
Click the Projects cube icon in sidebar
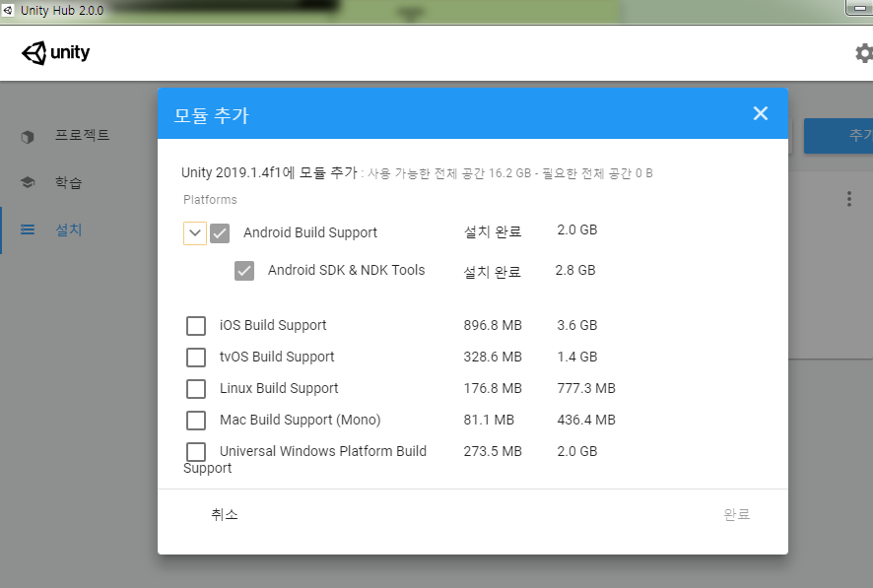pos(28,136)
